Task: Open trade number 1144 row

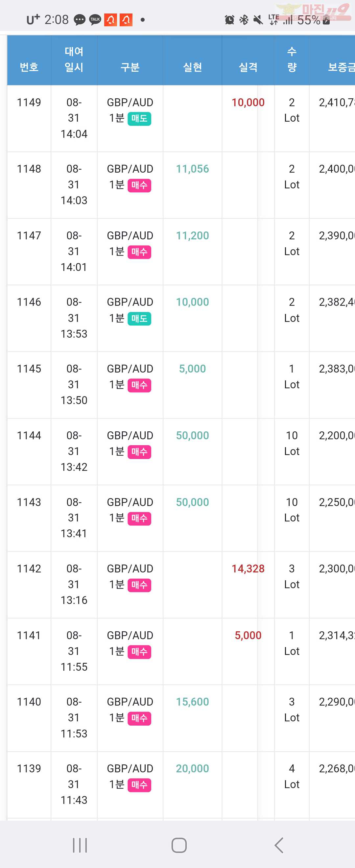Action: pyautogui.click(x=181, y=451)
